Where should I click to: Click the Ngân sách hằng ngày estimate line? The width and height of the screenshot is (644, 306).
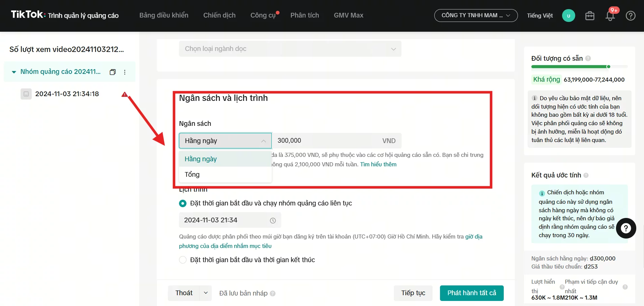(573, 258)
